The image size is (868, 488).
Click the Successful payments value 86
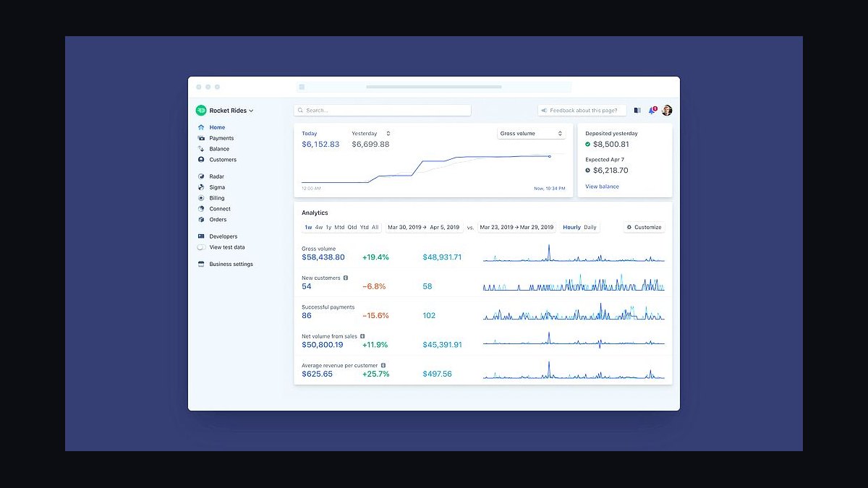(x=307, y=315)
